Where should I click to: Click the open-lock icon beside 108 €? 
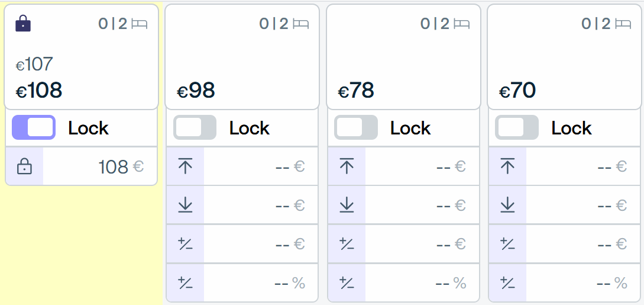(x=25, y=167)
